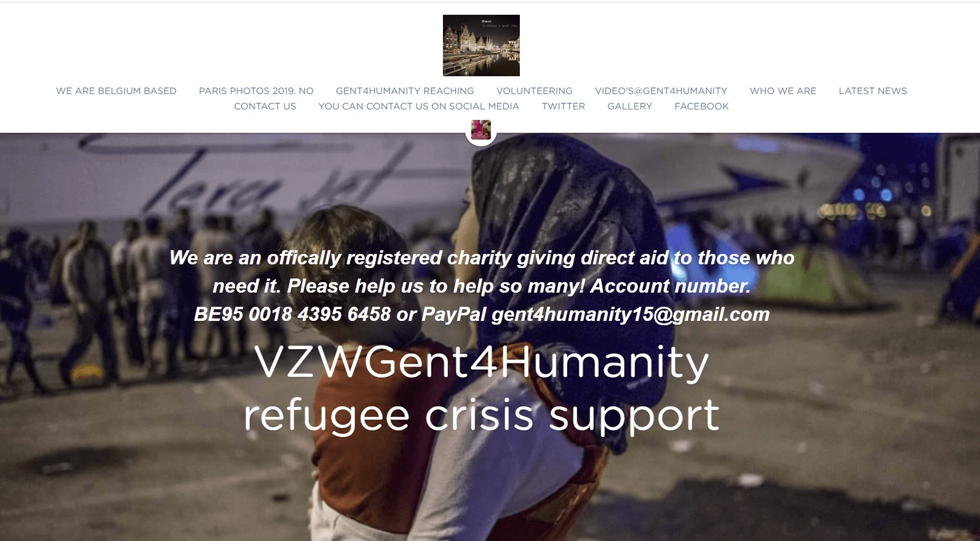980x541 pixels.
Task: Click You Can Contact Us On Social Media
Action: [x=418, y=106]
